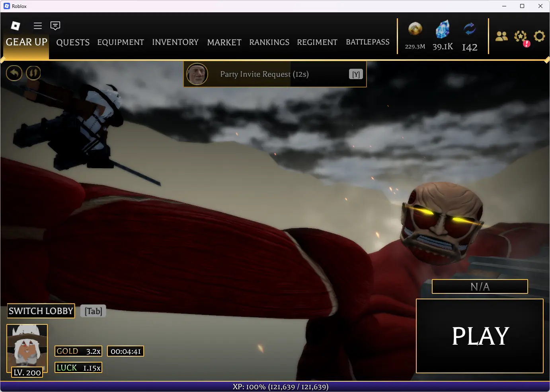The width and height of the screenshot is (550, 392).
Task: Click the 39.1K gems balance
Action: tap(443, 47)
